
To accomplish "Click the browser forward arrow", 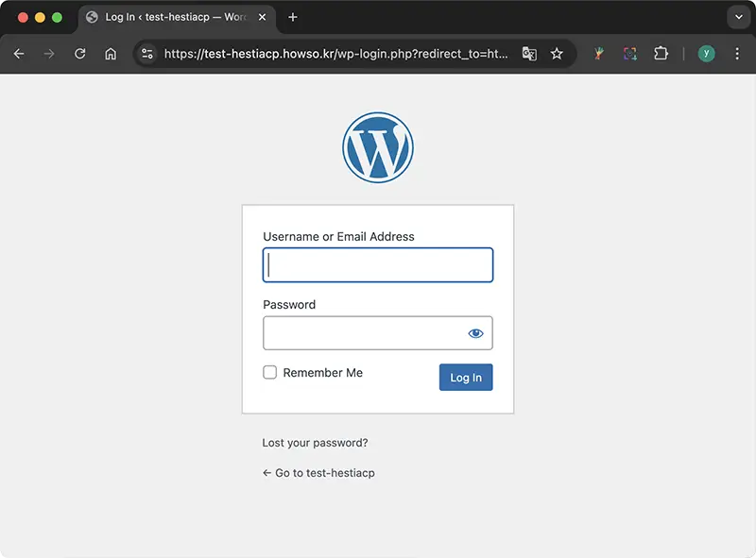I will click(49, 54).
